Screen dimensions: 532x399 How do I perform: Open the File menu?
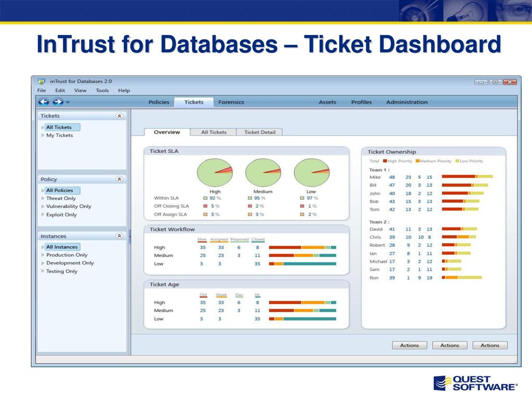point(42,90)
